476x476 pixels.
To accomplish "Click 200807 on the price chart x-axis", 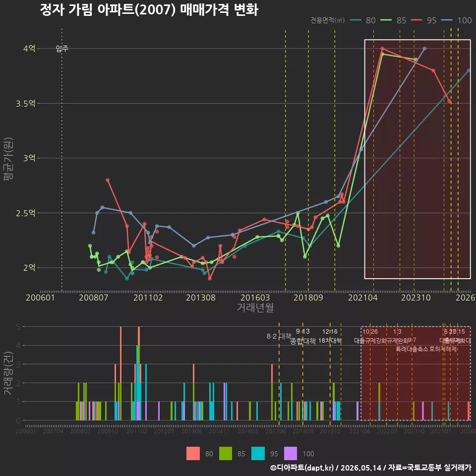I will pyautogui.click(x=94, y=297).
